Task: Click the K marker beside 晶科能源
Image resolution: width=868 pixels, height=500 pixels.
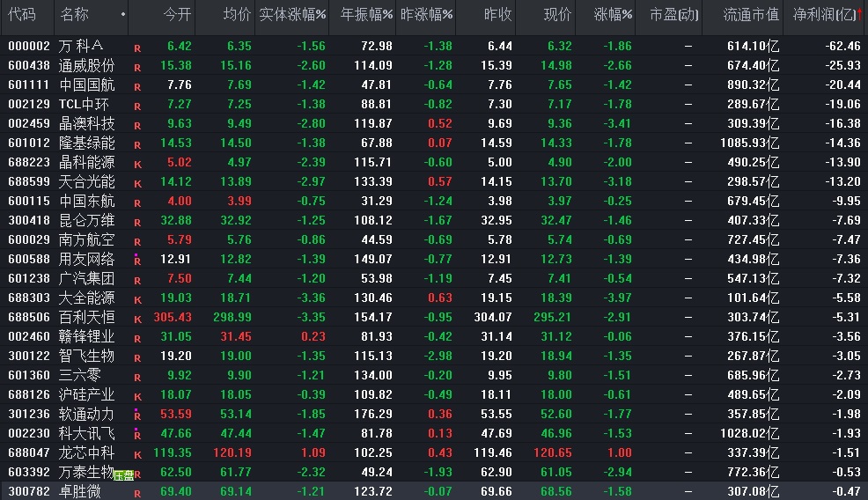Action: 137,165
